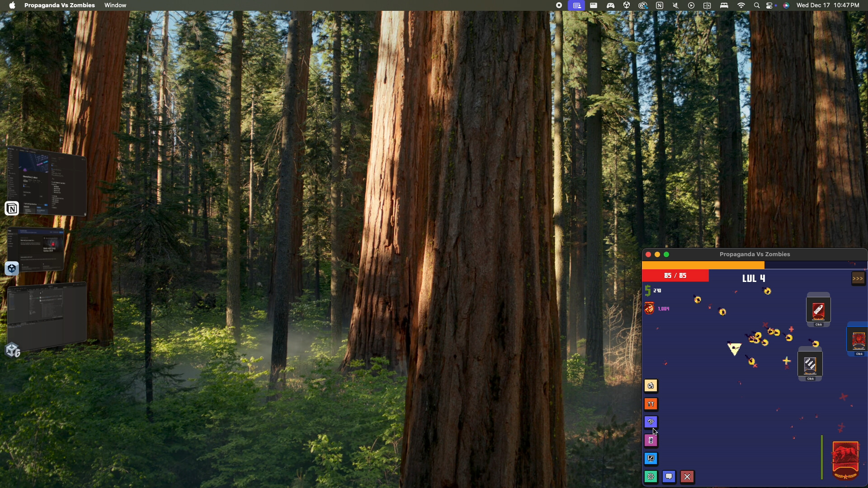Toggle Wi-Fi from the menu bar
868x488 pixels.
click(x=741, y=5)
